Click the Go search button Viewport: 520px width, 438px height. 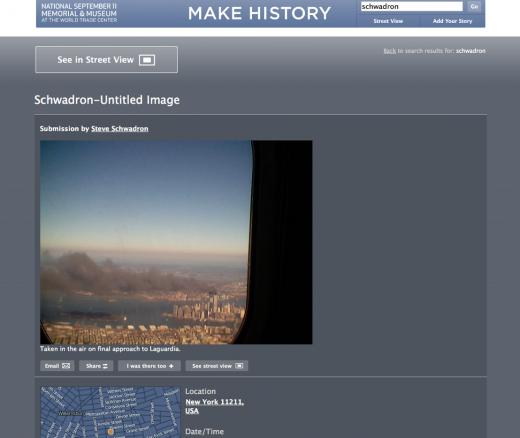point(474,6)
